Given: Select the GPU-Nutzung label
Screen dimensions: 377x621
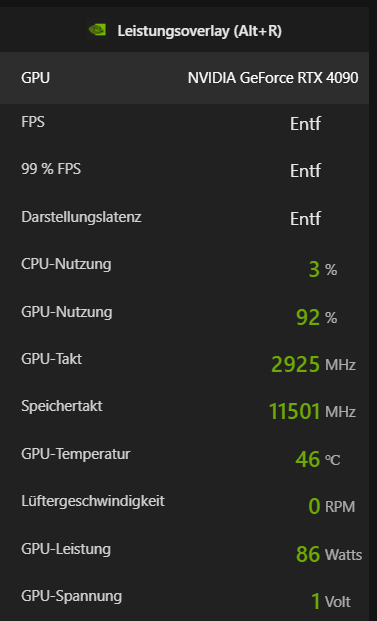Looking at the screenshot, I should coord(67,312).
